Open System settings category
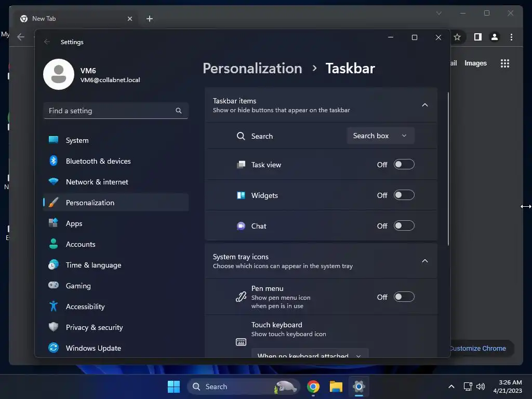This screenshot has width=532, height=399. pyautogui.click(x=115, y=140)
